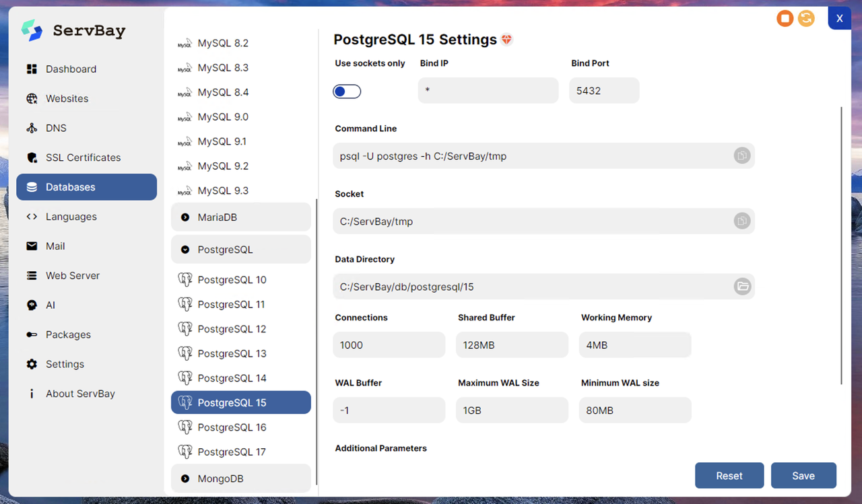Click the Dashboard grid icon
862x504 pixels.
pyautogui.click(x=32, y=69)
